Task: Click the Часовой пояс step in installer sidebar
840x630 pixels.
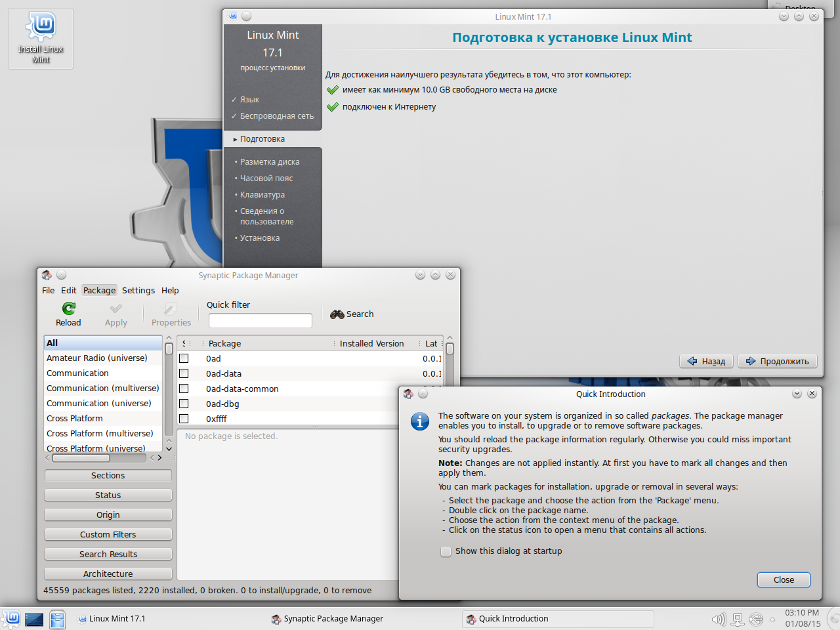Action: coord(266,178)
